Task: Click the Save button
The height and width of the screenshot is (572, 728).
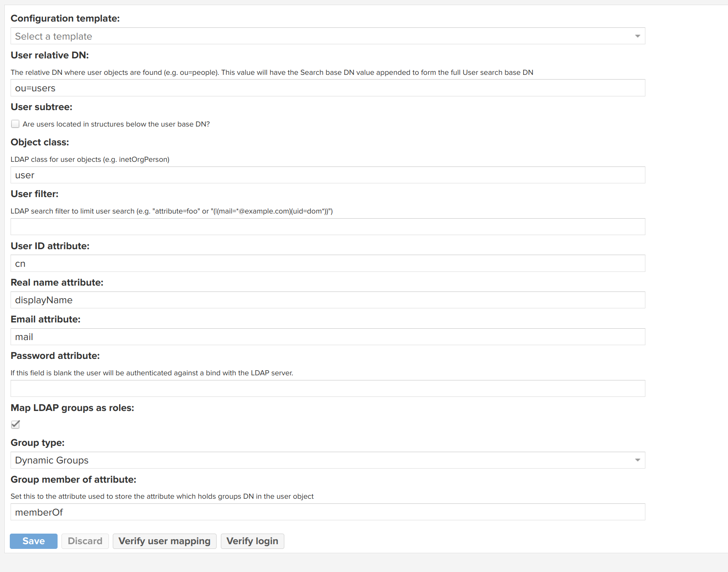Action: tap(33, 541)
